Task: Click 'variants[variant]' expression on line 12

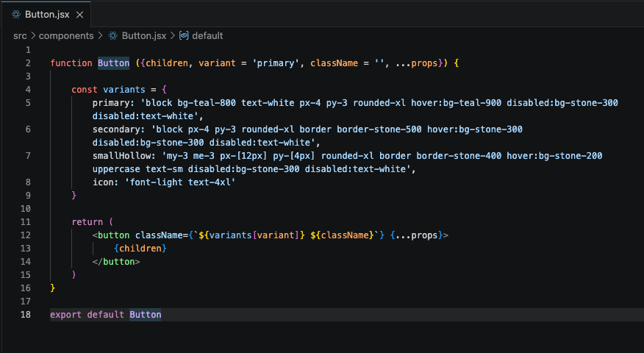Action: pyautogui.click(x=254, y=235)
